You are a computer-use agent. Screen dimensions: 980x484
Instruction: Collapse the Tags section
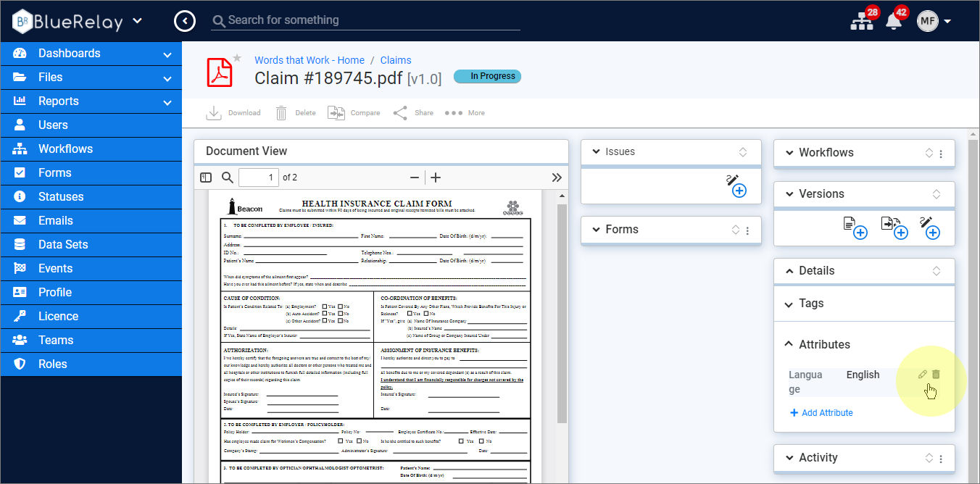tap(789, 304)
